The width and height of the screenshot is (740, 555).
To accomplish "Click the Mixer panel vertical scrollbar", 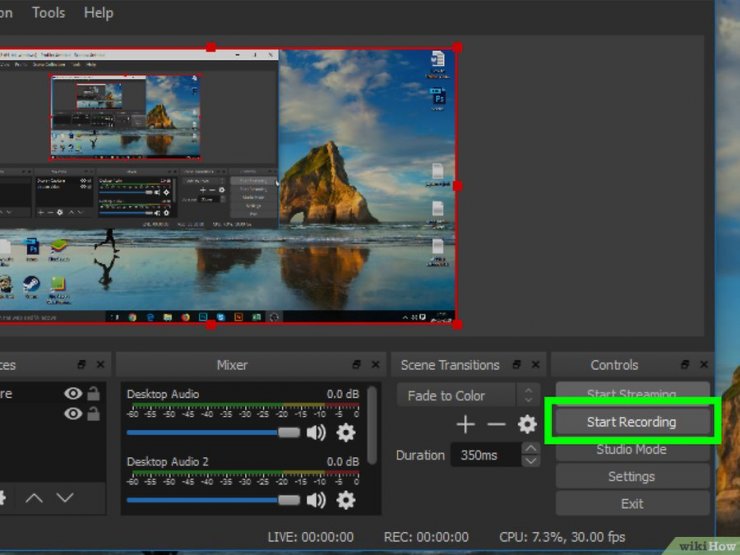I will (x=372, y=425).
